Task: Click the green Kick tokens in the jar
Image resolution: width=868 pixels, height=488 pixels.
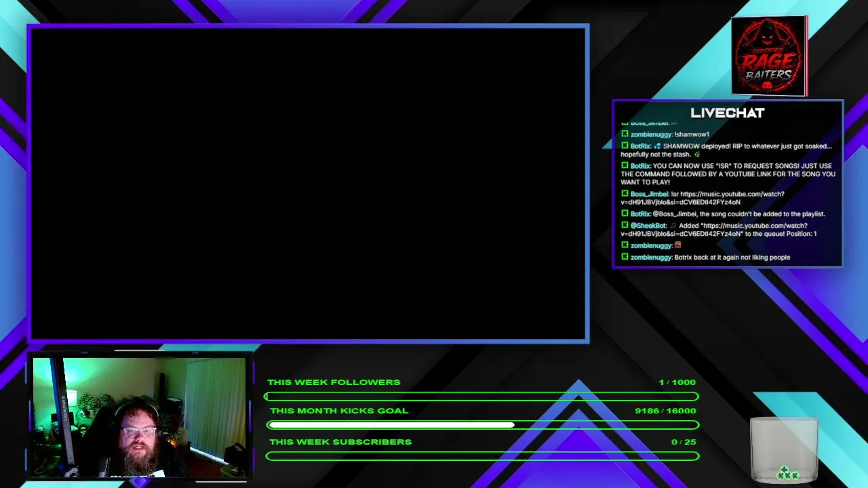Action: click(787, 473)
